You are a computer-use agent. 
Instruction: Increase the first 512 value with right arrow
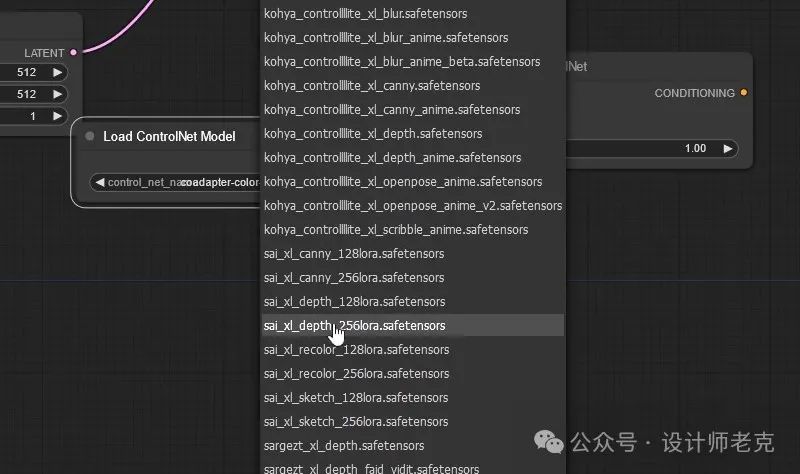tap(58, 72)
